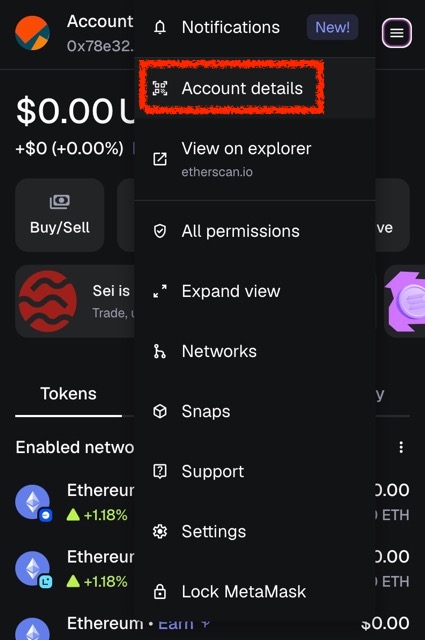Viewport: 425px width, 640px height.
Task: Click the Lock MetaMask padlock icon
Action: click(160, 591)
